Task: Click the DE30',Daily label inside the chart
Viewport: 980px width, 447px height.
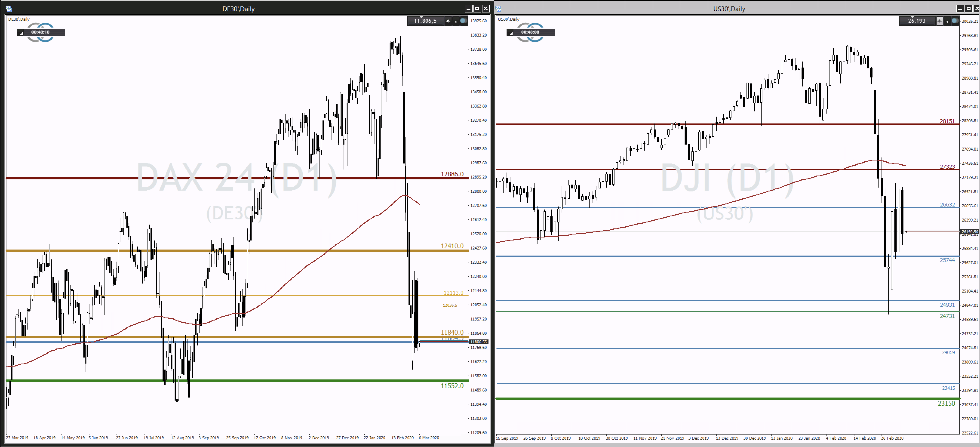Action: (x=19, y=19)
